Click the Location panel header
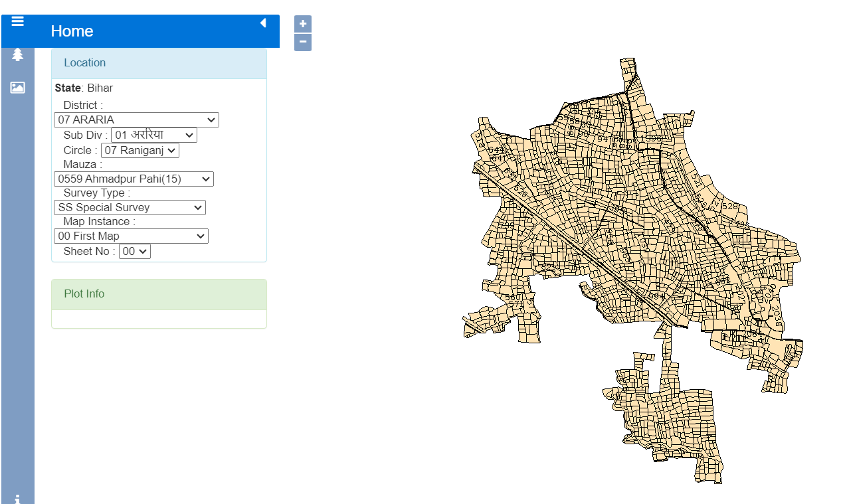The width and height of the screenshot is (843, 504). click(x=159, y=63)
